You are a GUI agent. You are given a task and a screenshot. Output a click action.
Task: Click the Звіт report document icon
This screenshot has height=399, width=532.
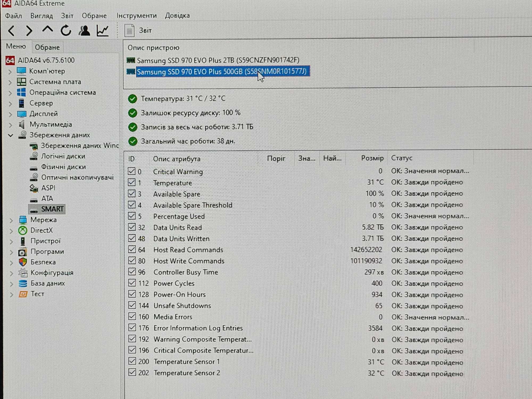tap(130, 31)
